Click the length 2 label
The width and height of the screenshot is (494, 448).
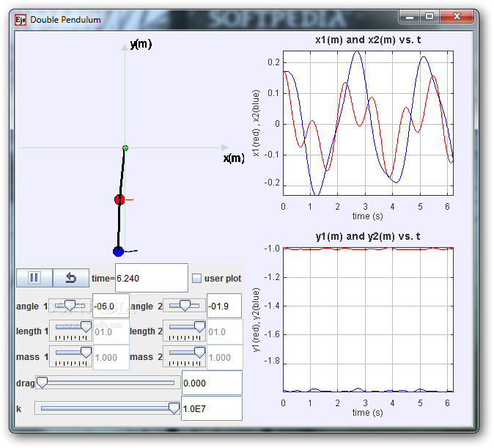tap(146, 331)
